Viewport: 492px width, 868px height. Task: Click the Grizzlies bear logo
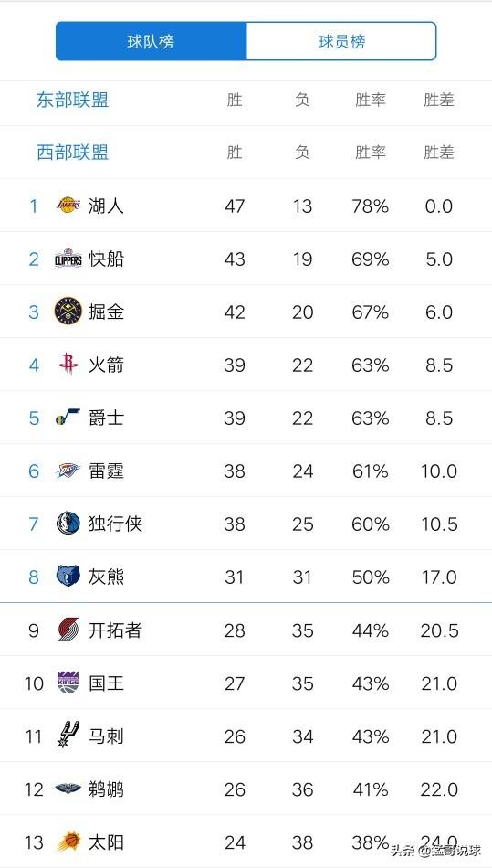click(x=68, y=577)
